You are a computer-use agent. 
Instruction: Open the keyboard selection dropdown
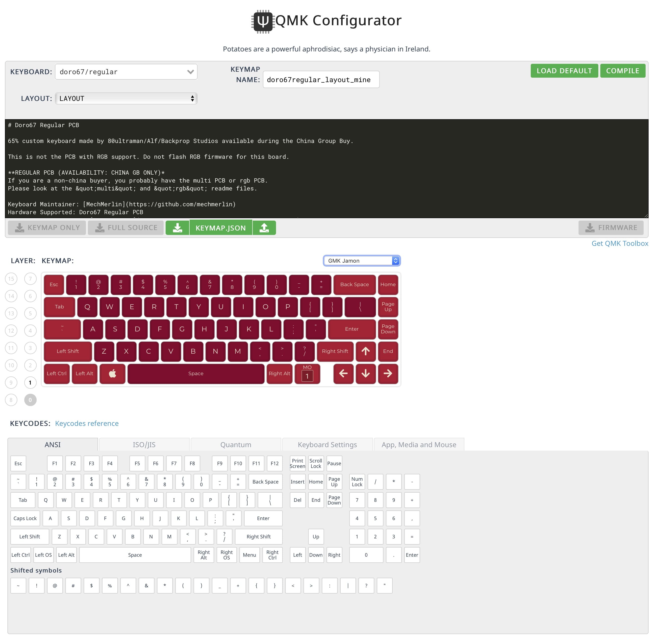click(x=126, y=71)
